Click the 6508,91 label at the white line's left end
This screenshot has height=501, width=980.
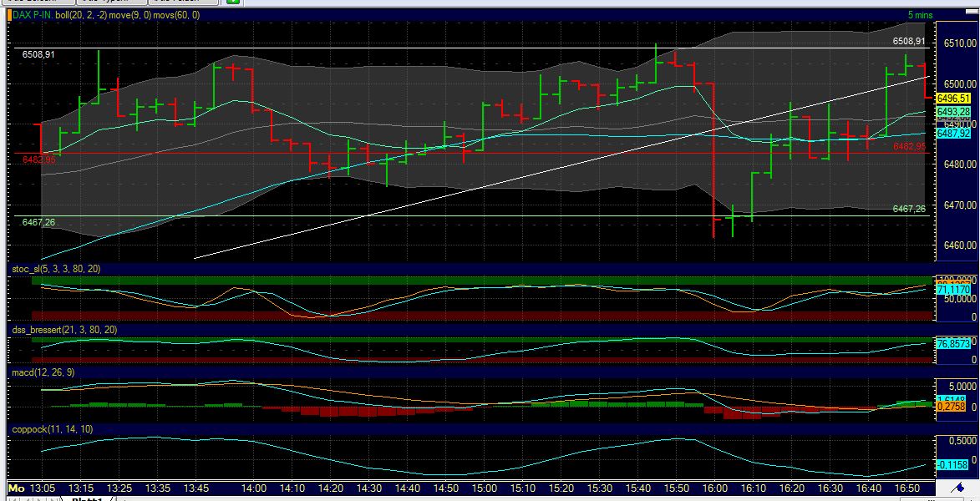tap(38, 54)
